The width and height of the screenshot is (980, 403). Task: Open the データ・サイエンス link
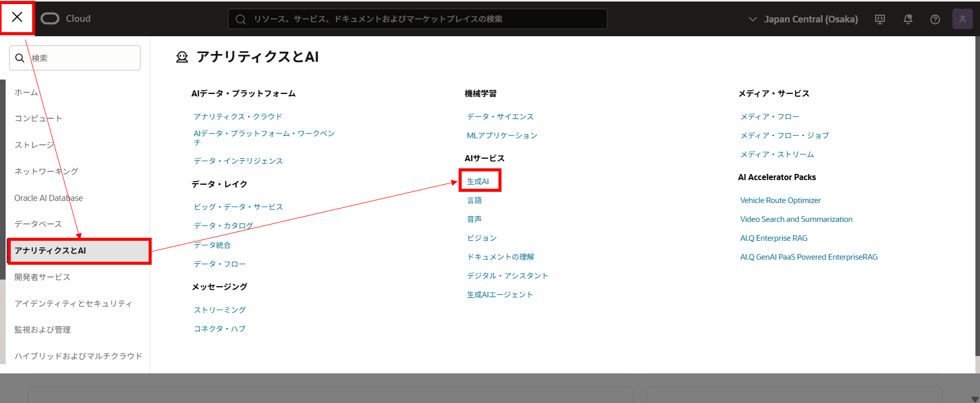point(500,116)
